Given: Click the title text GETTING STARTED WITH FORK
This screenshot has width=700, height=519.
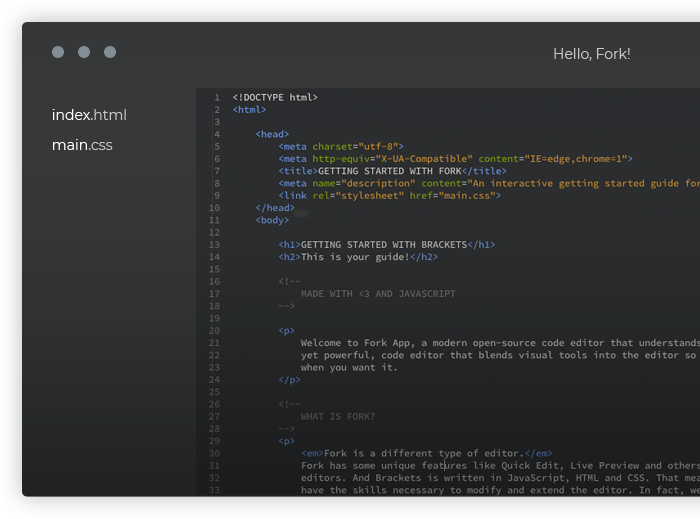Looking at the screenshot, I should click(x=390, y=171).
